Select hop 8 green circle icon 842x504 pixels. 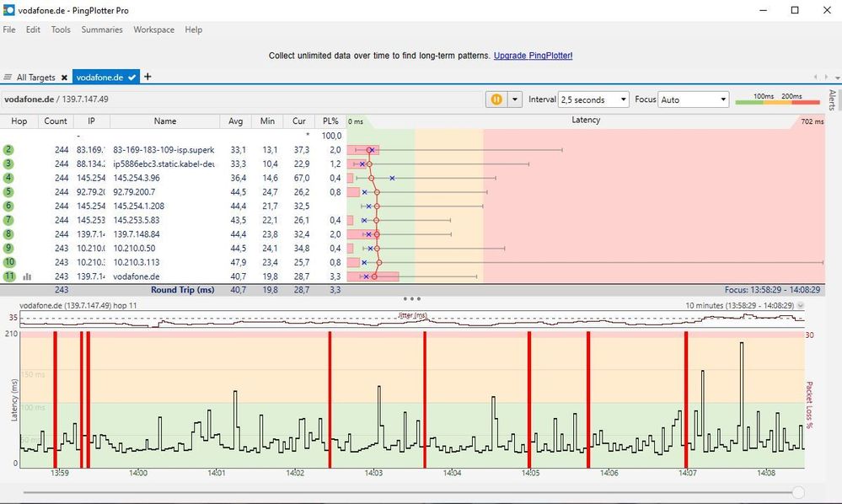tap(8, 234)
